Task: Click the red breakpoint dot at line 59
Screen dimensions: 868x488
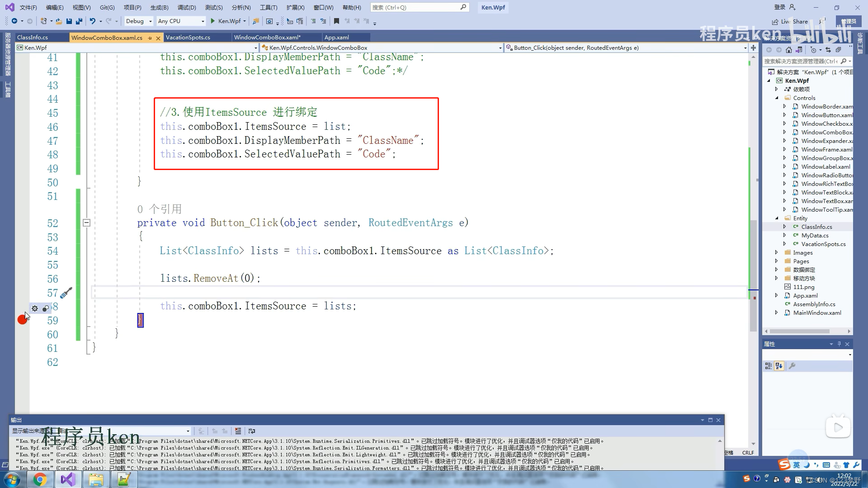Action: tap(22, 320)
